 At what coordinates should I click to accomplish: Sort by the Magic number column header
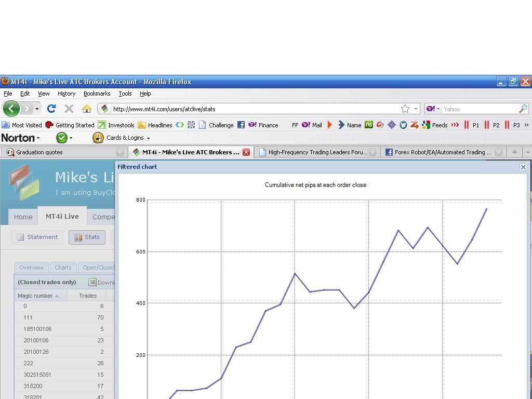35,296
